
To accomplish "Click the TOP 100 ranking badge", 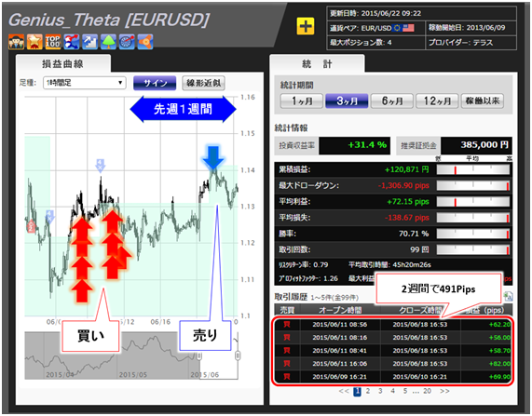I will [53, 42].
